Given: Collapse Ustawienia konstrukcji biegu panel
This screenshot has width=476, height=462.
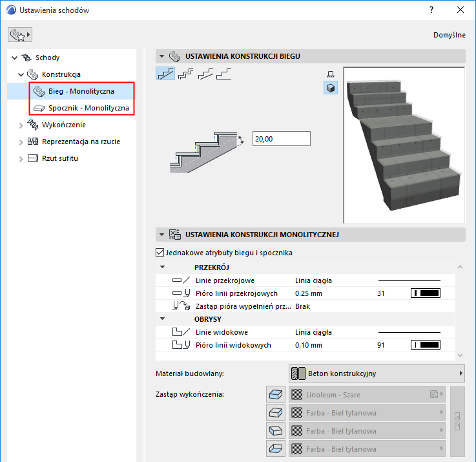Looking at the screenshot, I should [162, 56].
